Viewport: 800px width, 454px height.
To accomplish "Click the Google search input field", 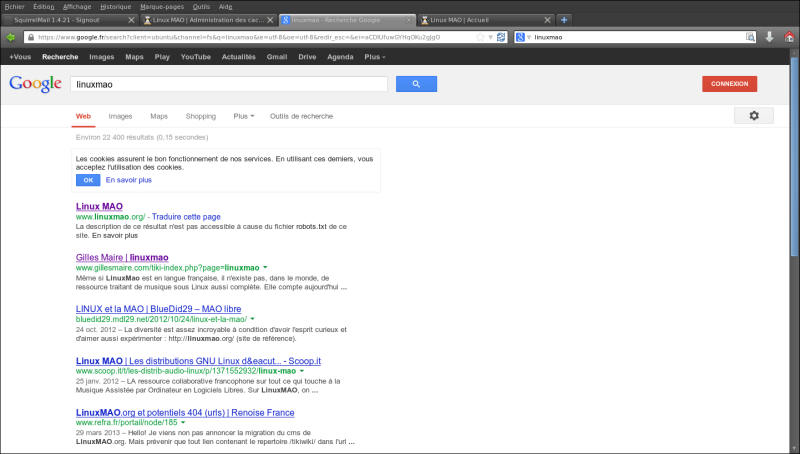I will 229,84.
